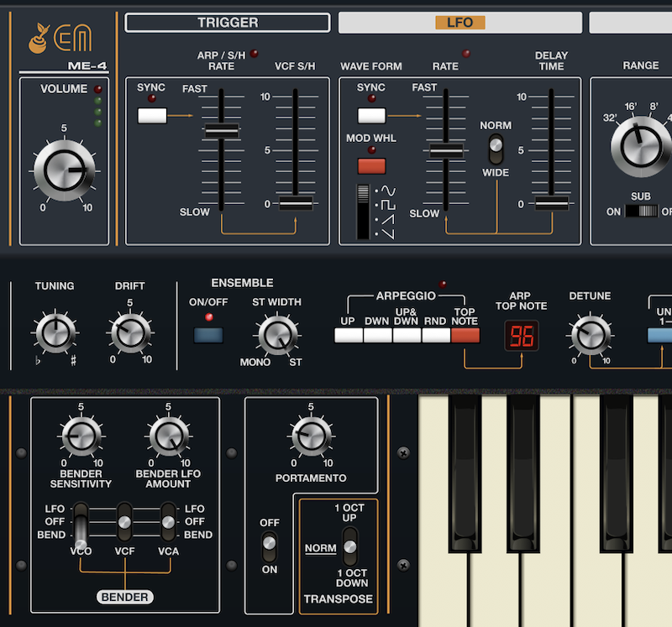The width and height of the screenshot is (672, 627).
Task: Click the Tuning knob
Action: click(54, 333)
